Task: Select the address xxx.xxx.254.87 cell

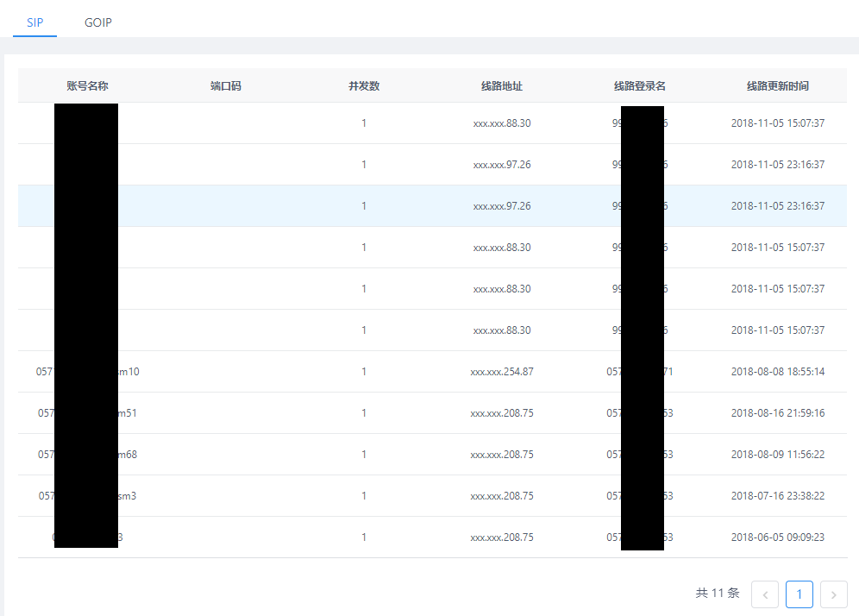Action: point(502,372)
